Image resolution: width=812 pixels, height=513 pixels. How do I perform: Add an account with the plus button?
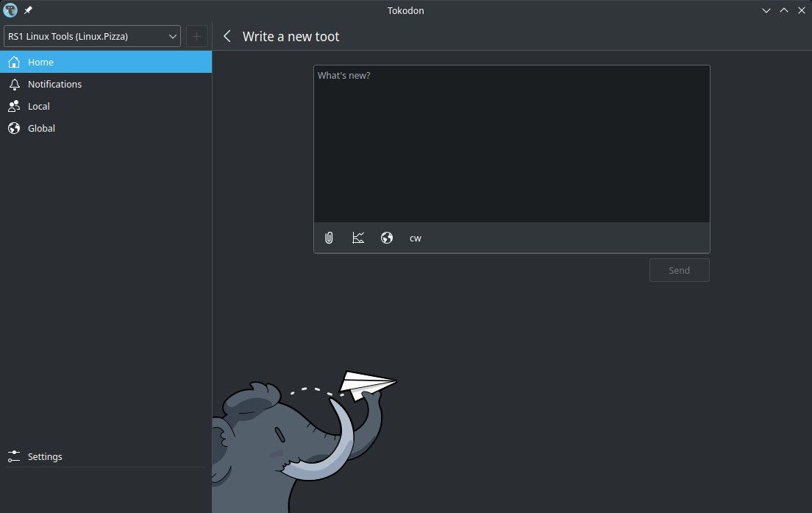click(197, 36)
